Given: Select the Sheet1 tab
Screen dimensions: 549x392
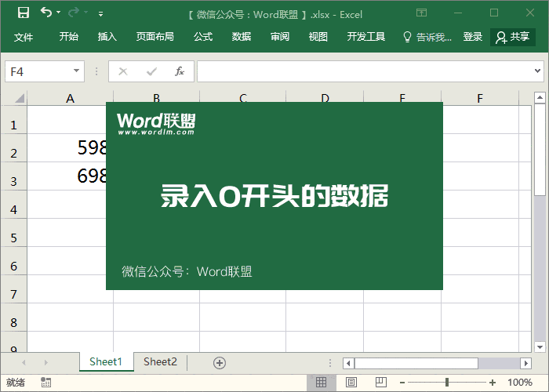Looking at the screenshot, I should coord(106,361).
